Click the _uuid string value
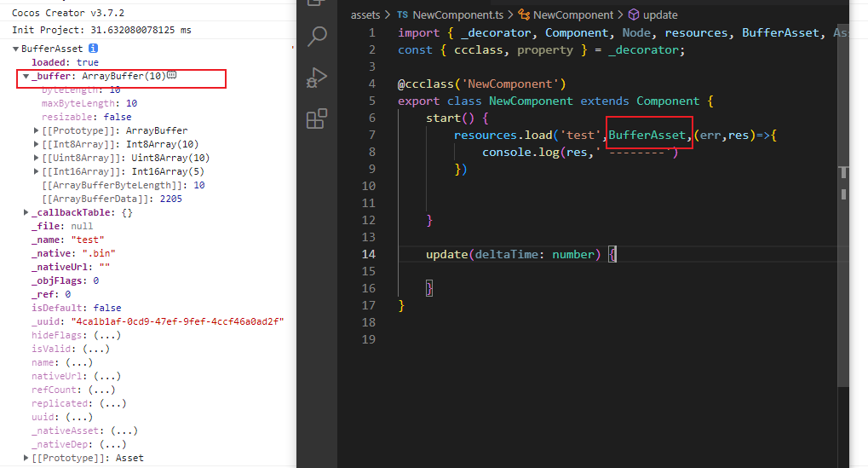 tap(177, 321)
